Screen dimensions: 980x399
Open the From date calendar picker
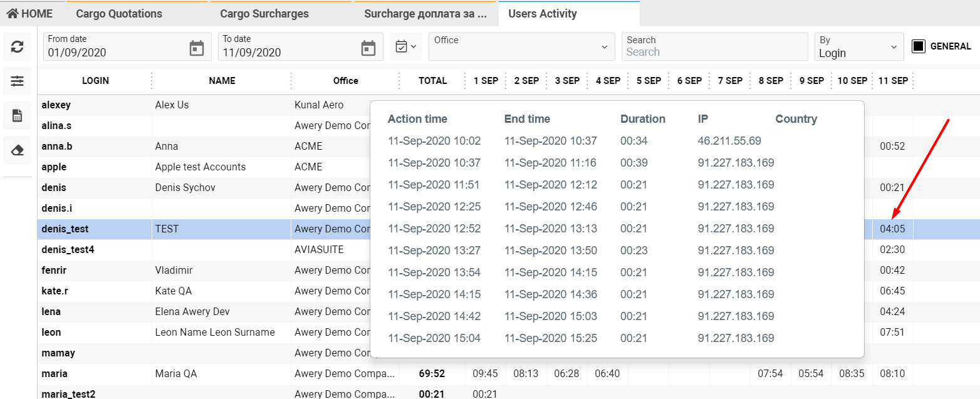pos(197,48)
